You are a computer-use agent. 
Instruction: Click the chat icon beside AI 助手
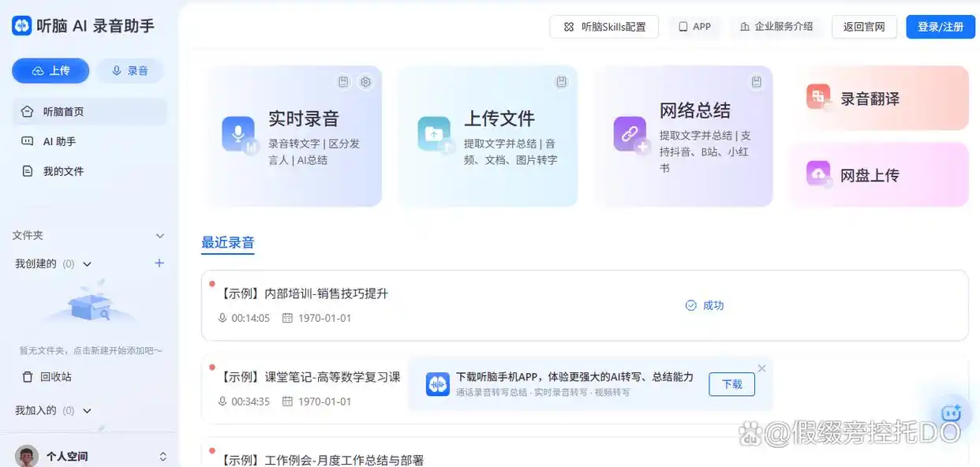click(28, 141)
